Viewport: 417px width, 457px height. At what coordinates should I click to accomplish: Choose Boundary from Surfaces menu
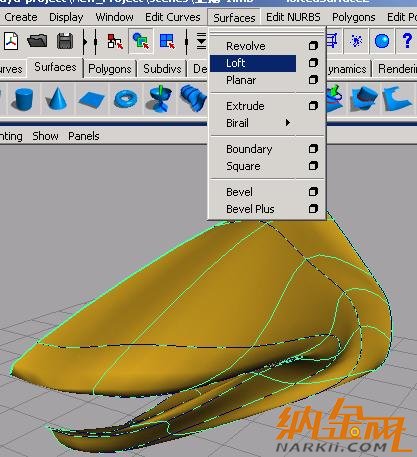(249, 149)
